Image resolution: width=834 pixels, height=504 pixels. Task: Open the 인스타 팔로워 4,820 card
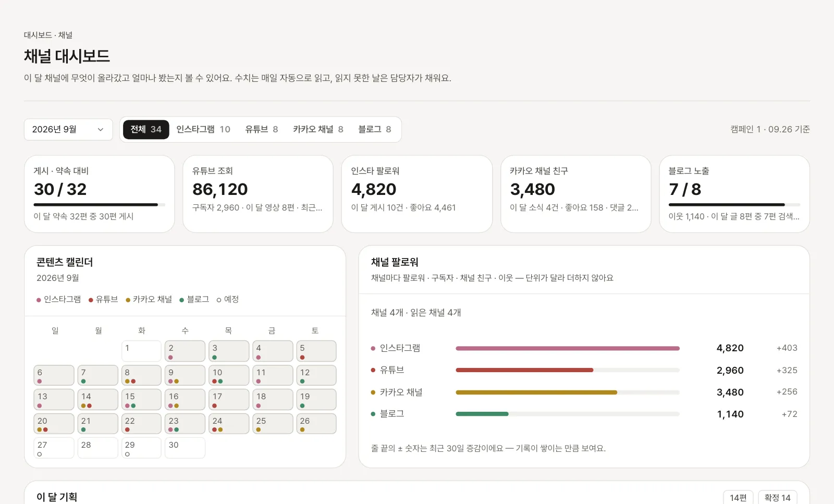[x=417, y=194]
